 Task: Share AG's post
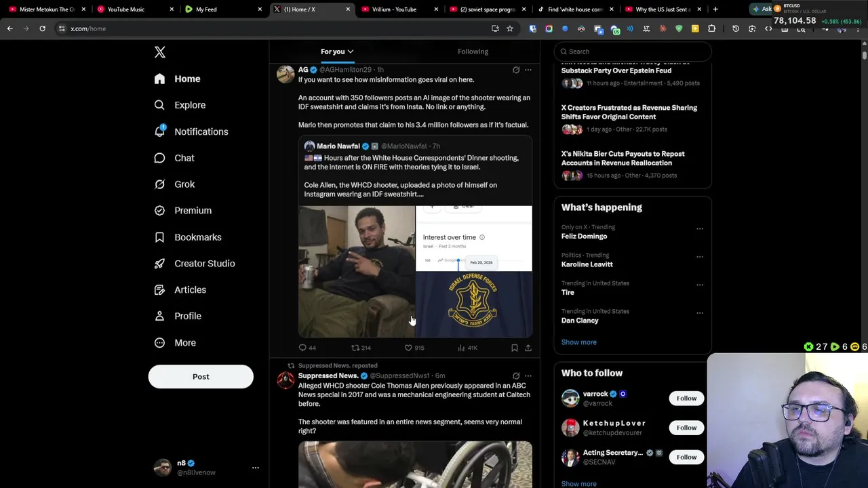(528, 348)
